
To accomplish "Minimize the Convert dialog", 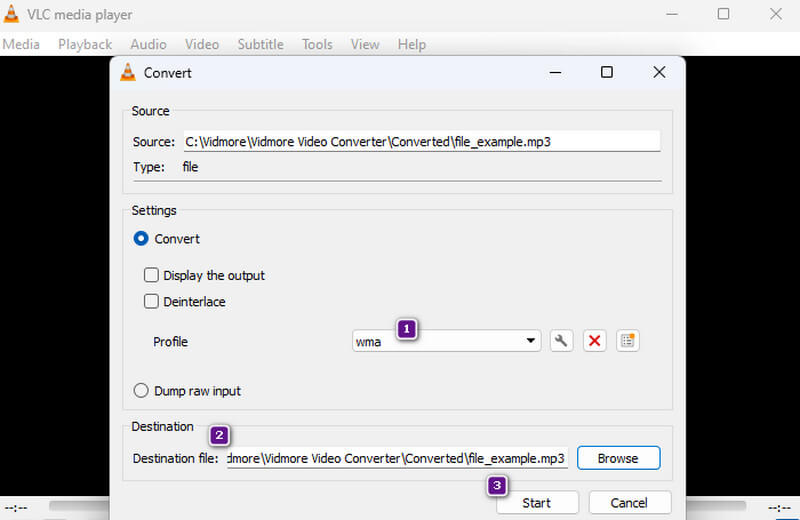I will pyautogui.click(x=554, y=72).
